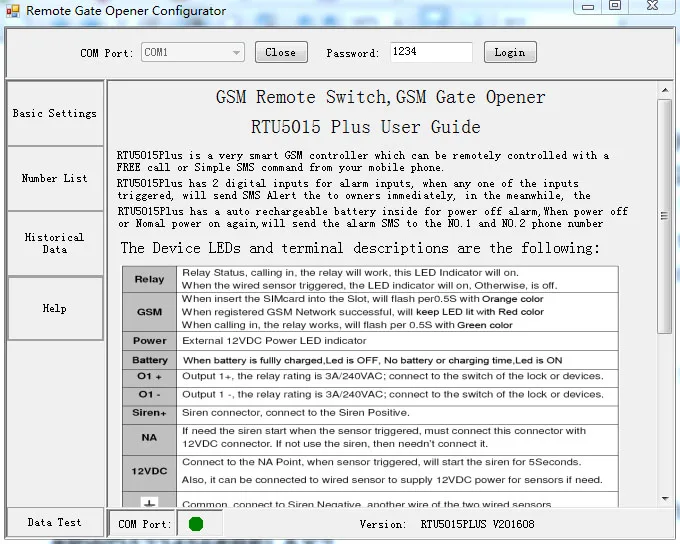Click External 12VDC Power LED indicator text

274,341
